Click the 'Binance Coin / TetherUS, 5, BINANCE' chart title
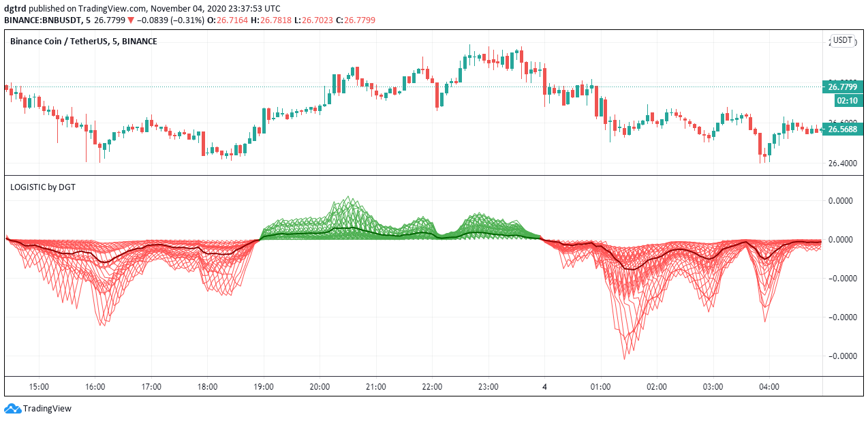The image size is (868, 421). 84,42
